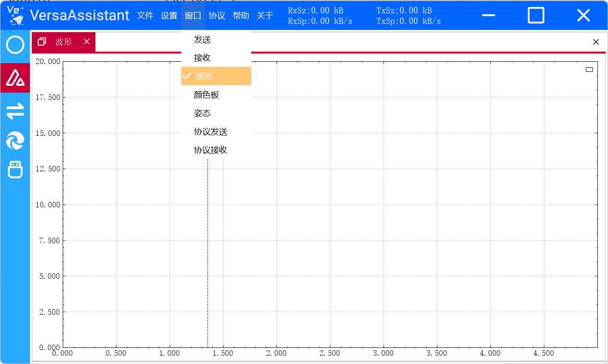Click the VersaAssistant app logo
The width and height of the screenshot is (608, 364).
(15, 15)
